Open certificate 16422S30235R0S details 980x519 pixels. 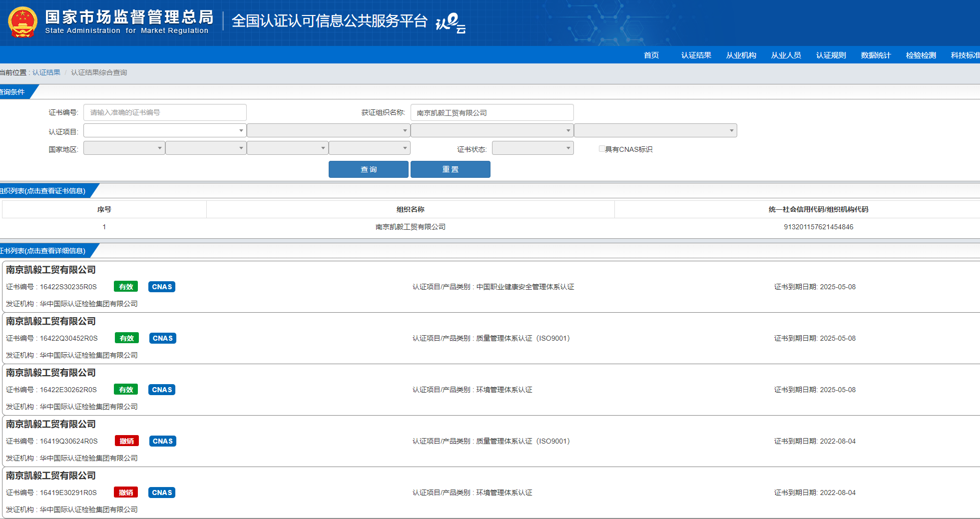pos(490,287)
